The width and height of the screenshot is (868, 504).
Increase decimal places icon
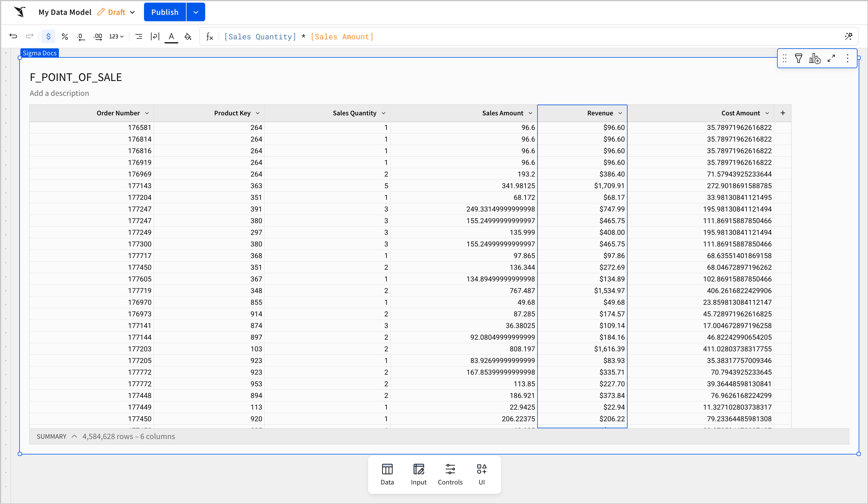tap(98, 36)
